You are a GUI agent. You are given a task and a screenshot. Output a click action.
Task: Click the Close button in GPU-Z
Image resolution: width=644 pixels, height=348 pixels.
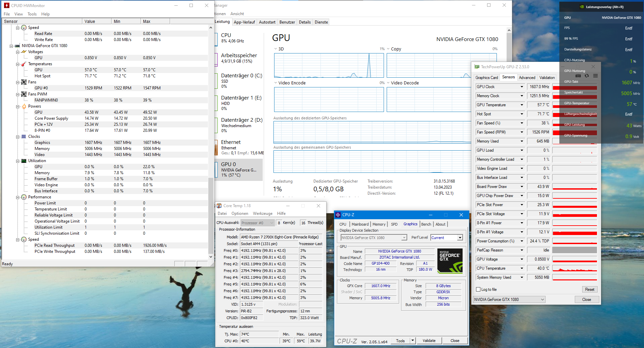coord(587,300)
